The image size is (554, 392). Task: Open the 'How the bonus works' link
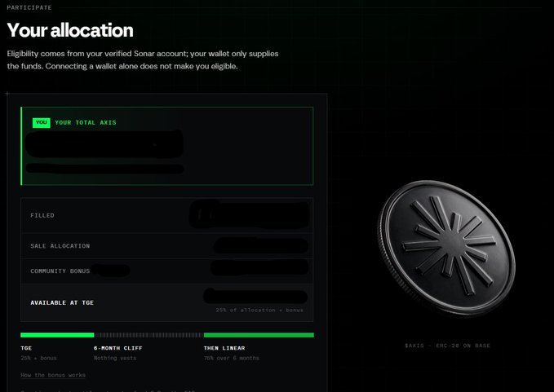coord(53,375)
